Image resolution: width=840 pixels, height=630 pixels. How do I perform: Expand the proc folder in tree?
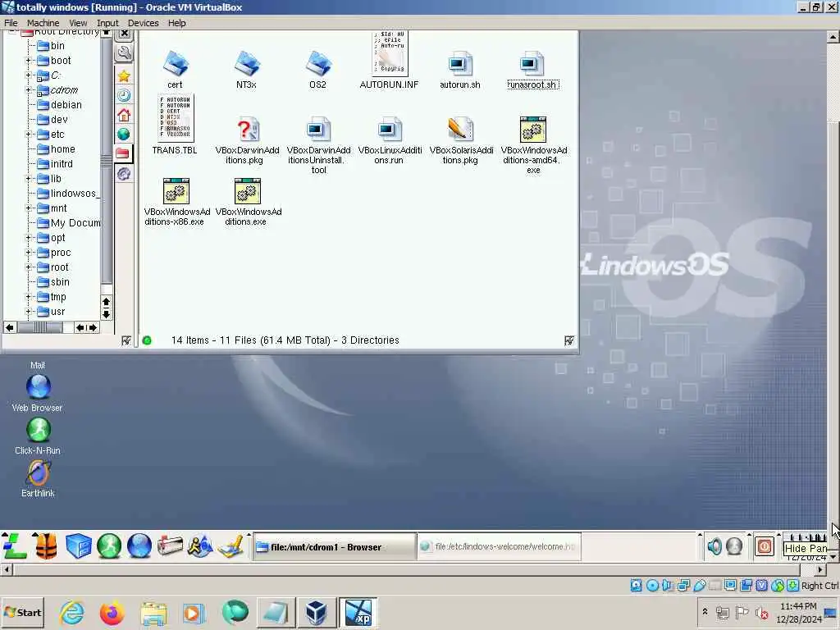(28, 253)
